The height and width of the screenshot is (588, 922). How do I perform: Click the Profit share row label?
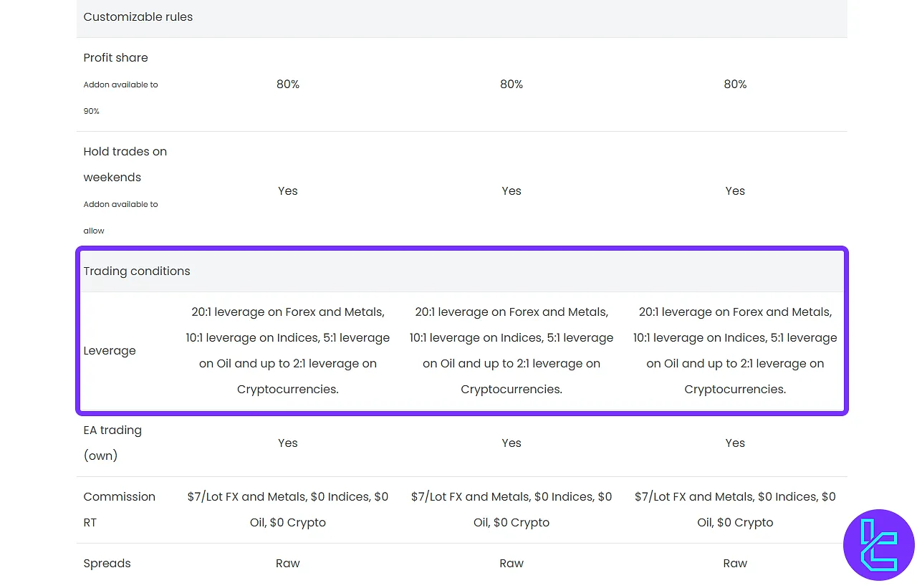(115, 58)
